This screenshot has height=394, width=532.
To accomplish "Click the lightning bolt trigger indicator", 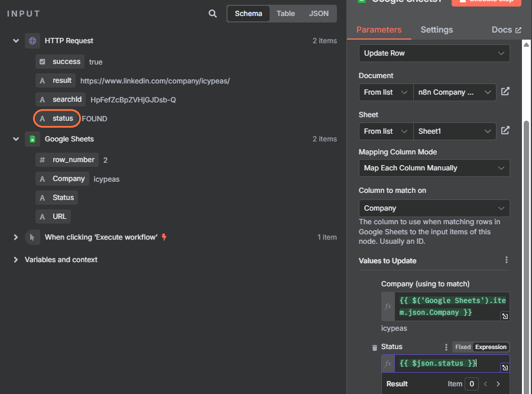I will [x=164, y=237].
